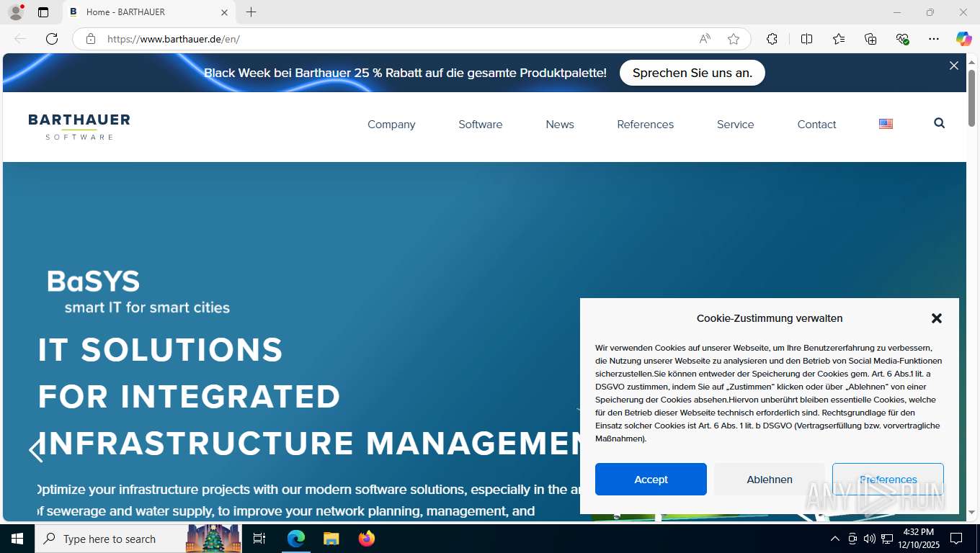Viewport: 980px width, 553px height.
Task: Click the address bar URL field
Action: tap(396, 39)
